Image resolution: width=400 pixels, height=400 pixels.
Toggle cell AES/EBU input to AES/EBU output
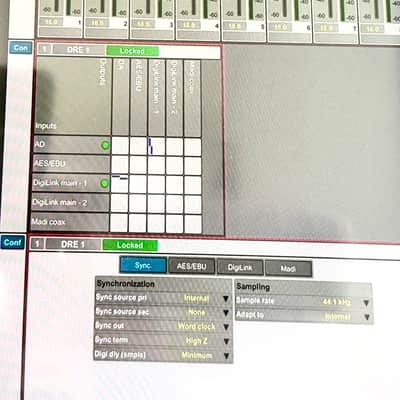point(138,165)
